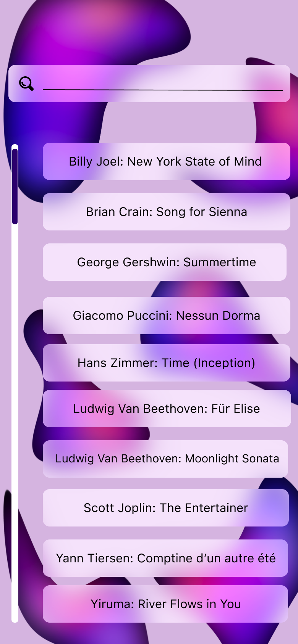Click the white scrollbar track below the thumb
This screenshot has width=298, height=644.
15,420
